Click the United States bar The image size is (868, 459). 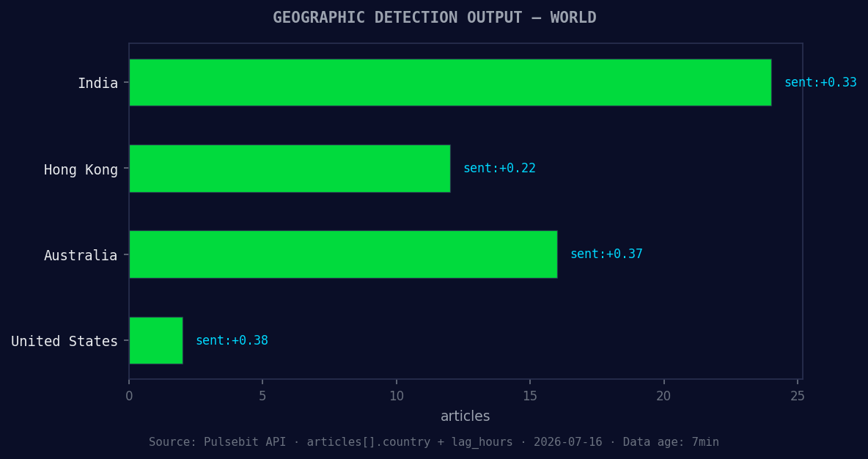click(156, 340)
